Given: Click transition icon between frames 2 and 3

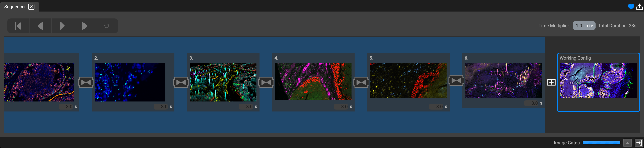Looking at the screenshot, I should point(181,82).
